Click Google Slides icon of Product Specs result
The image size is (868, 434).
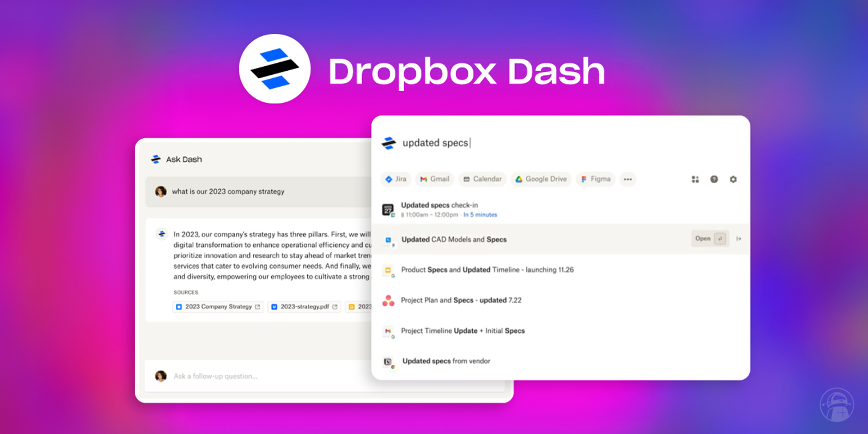click(x=388, y=271)
